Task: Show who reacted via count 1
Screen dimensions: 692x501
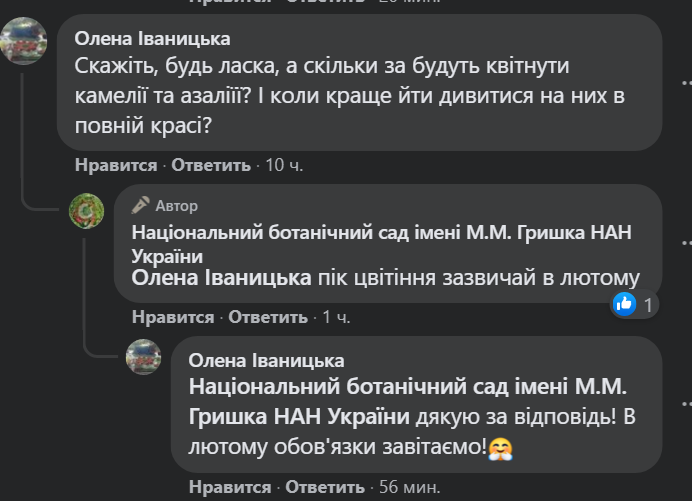Action: (x=648, y=304)
